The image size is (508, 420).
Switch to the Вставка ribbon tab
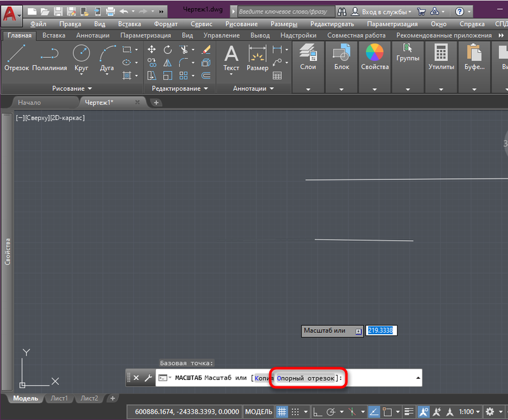pyautogui.click(x=54, y=36)
